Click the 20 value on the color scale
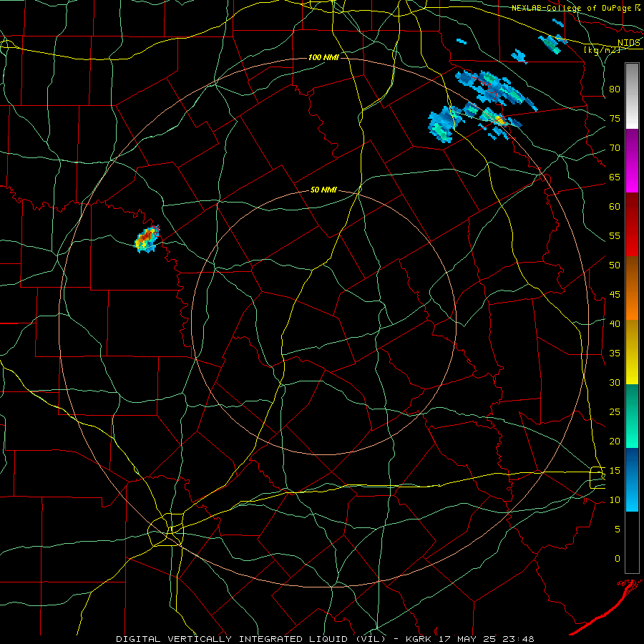Viewport: 644px width, 644px height. click(615, 441)
